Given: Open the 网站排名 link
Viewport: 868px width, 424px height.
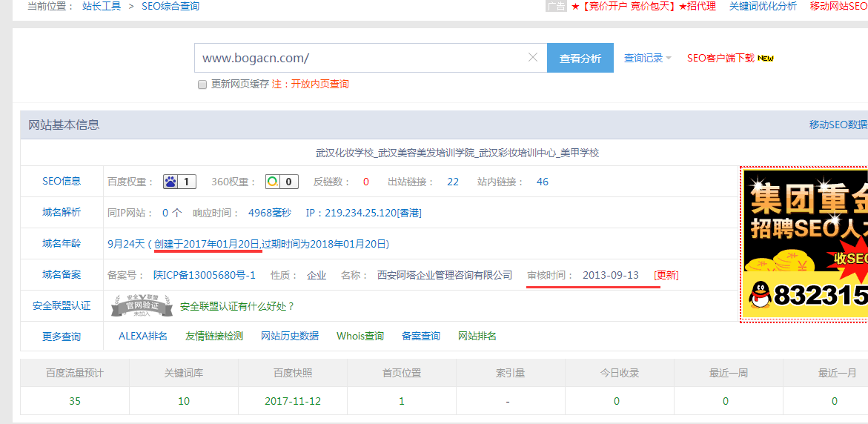Looking at the screenshot, I should 477,336.
